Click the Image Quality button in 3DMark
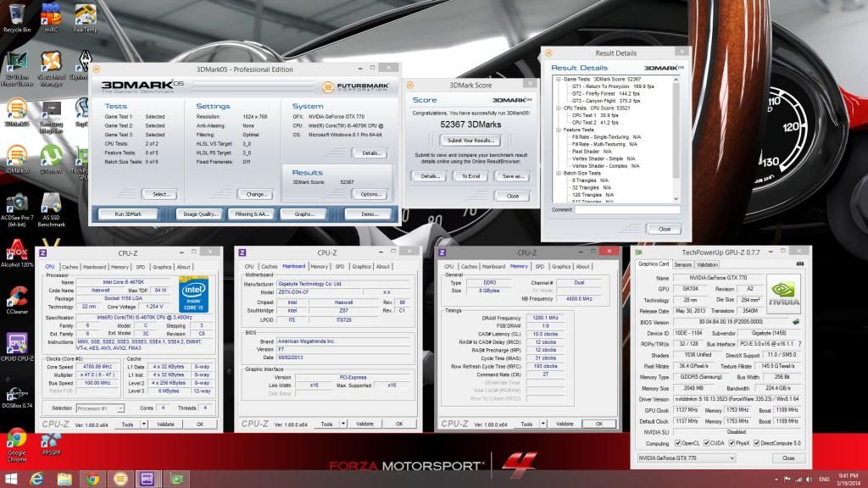Screen dimensions: 868x488 click(200, 214)
